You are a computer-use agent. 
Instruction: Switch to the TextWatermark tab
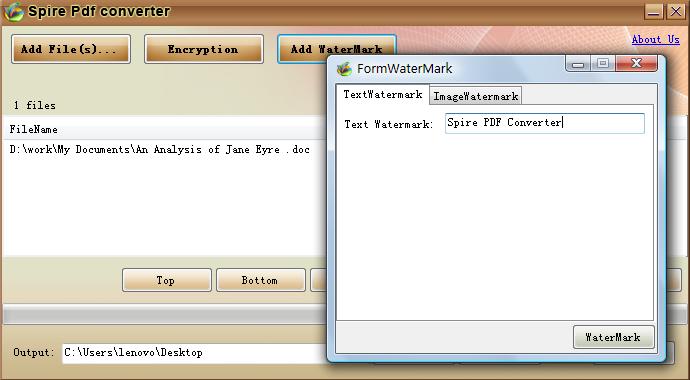383,95
